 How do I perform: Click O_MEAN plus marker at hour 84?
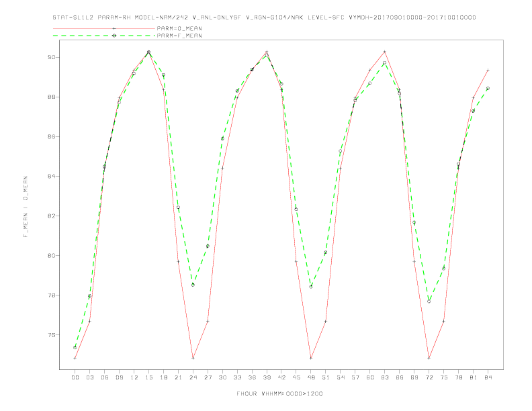click(x=488, y=70)
